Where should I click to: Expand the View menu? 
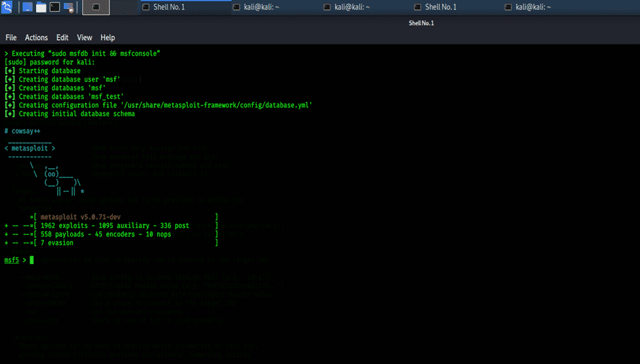(84, 37)
